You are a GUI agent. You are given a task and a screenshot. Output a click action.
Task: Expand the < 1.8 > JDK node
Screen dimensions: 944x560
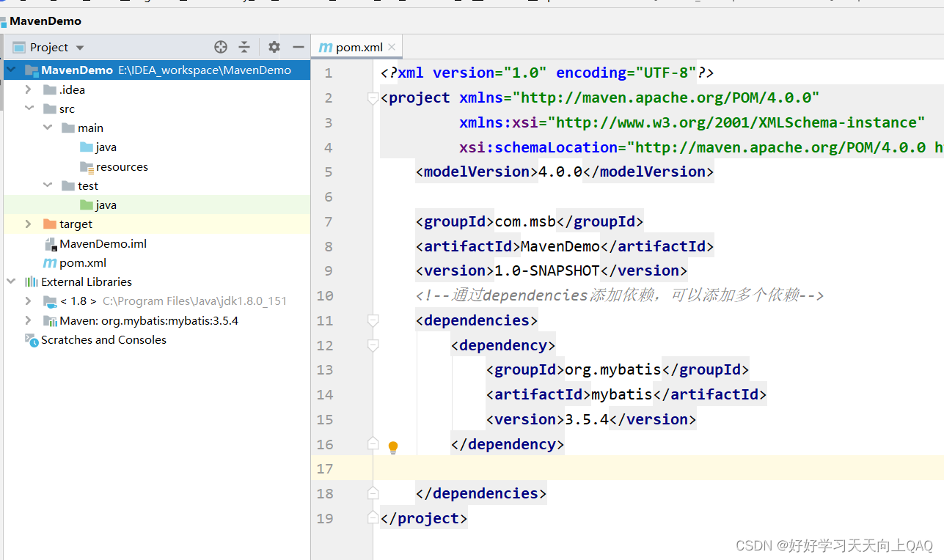point(29,301)
